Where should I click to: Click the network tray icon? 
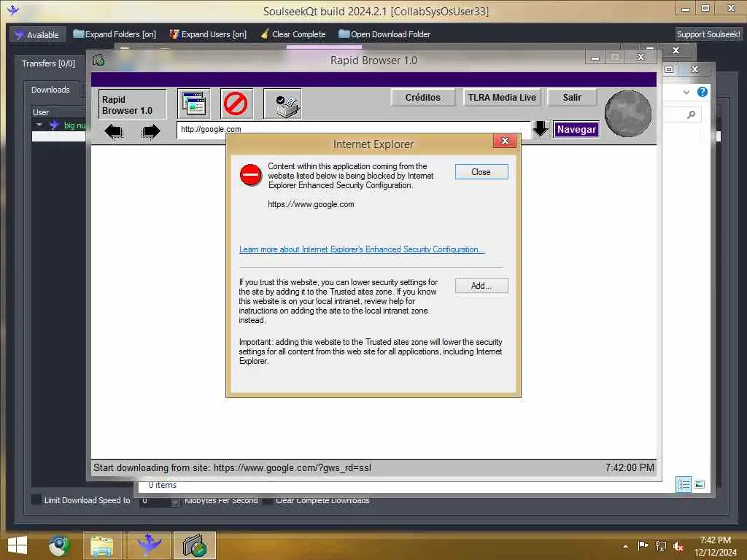click(661, 545)
